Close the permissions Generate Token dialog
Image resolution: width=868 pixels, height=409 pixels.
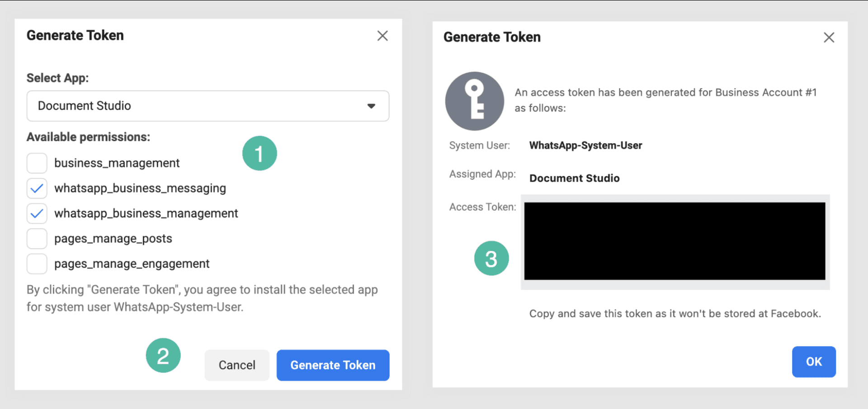click(x=382, y=36)
